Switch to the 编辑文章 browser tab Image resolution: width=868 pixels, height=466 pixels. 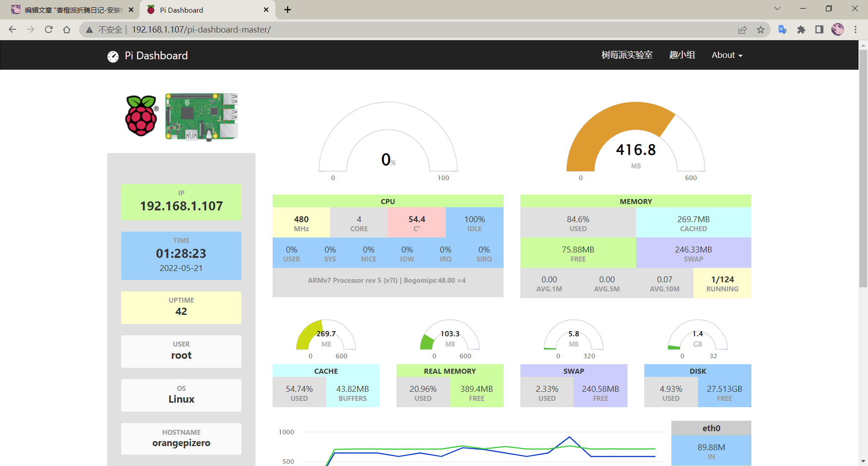click(72, 10)
